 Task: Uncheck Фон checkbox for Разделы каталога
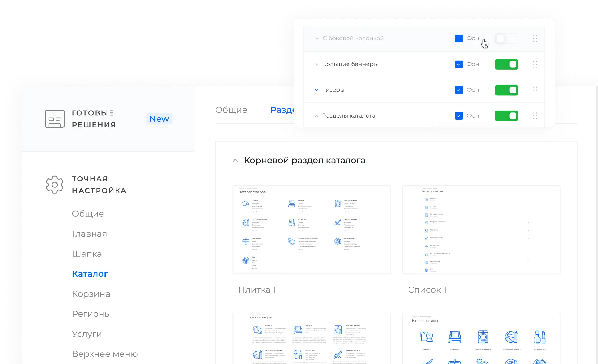tap(459, 116)
